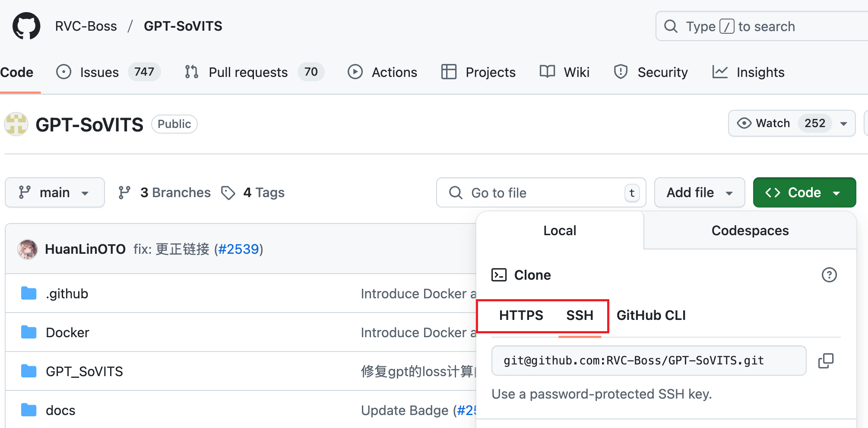Open the Add file dropdown
Screen dimensions: 868x428
click(x=700, y=192)
